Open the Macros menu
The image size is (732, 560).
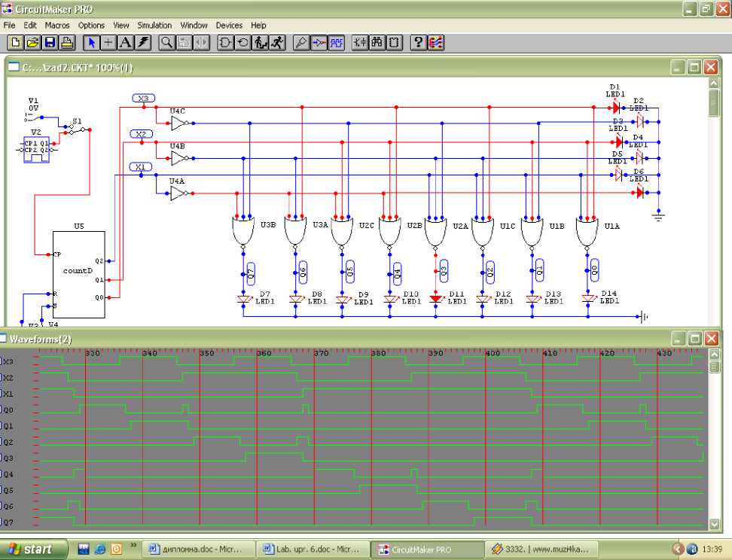coord(57,25)
